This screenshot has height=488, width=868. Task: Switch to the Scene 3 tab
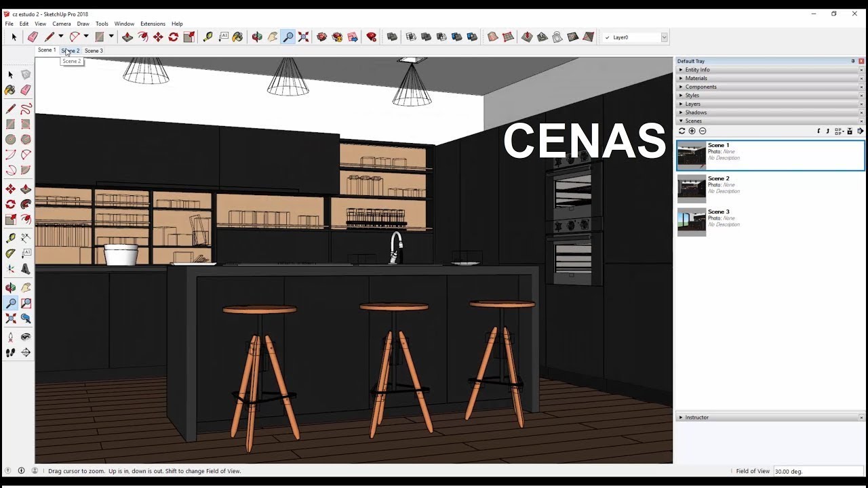point(94,51)
